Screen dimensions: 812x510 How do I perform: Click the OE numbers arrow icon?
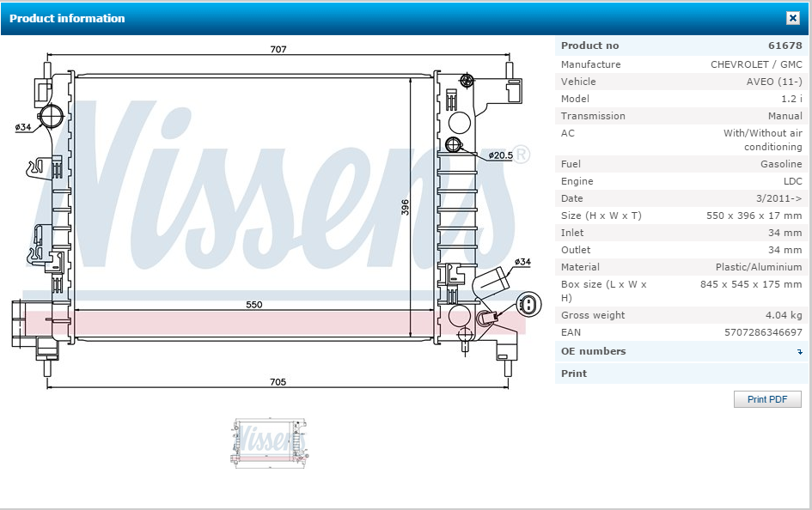[800, 352]
